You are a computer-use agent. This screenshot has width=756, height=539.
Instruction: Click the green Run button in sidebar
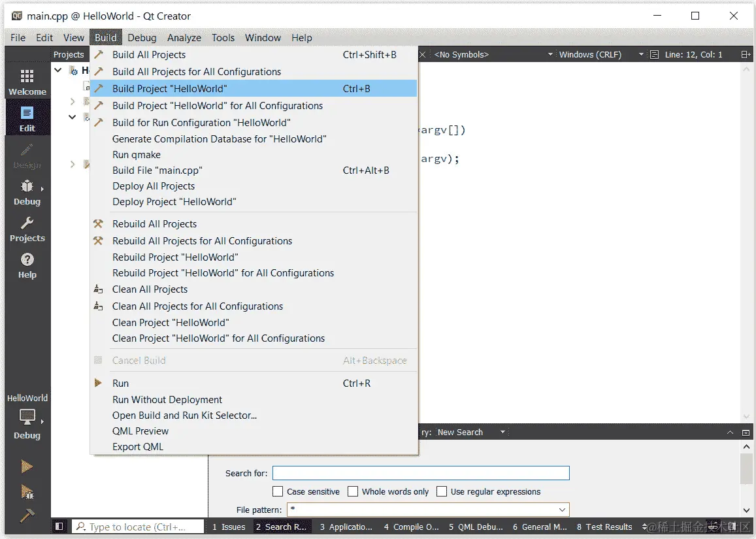(27, 466)
